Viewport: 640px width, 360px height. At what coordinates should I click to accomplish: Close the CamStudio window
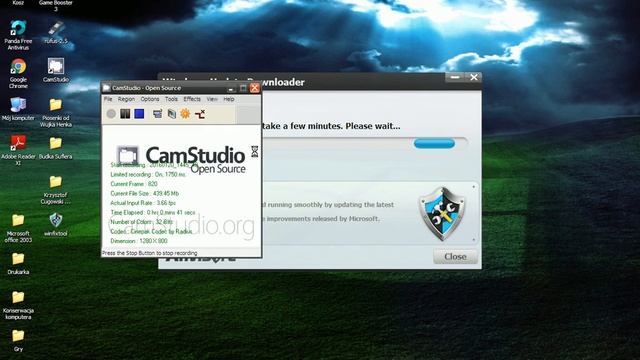tap(255, 88)
